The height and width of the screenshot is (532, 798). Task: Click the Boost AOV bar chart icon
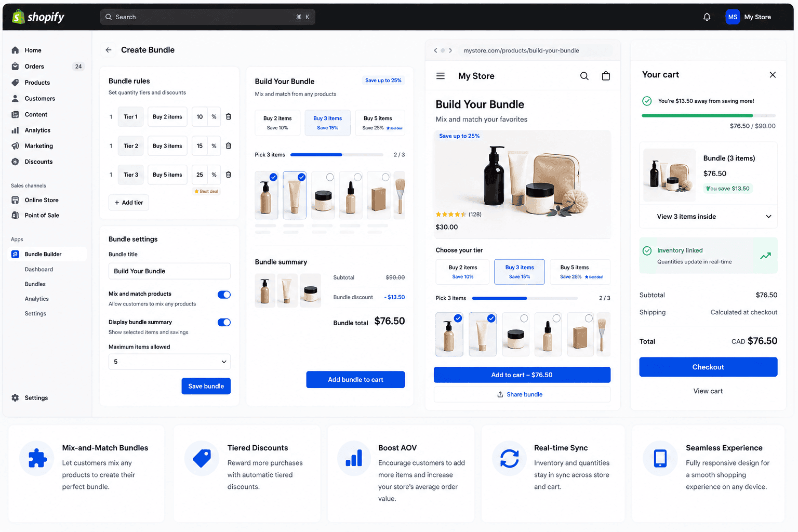pyautogui.click(x=354, y=458)
